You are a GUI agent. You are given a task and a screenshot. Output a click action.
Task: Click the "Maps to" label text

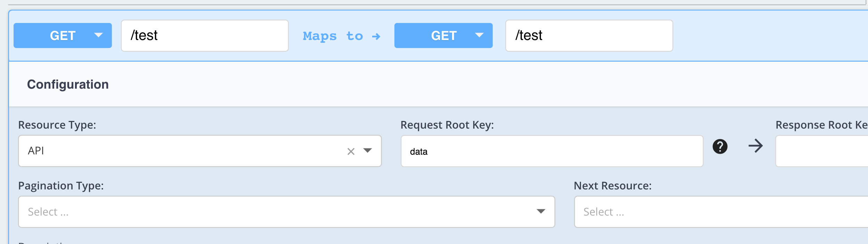click(x=333, y=36)
